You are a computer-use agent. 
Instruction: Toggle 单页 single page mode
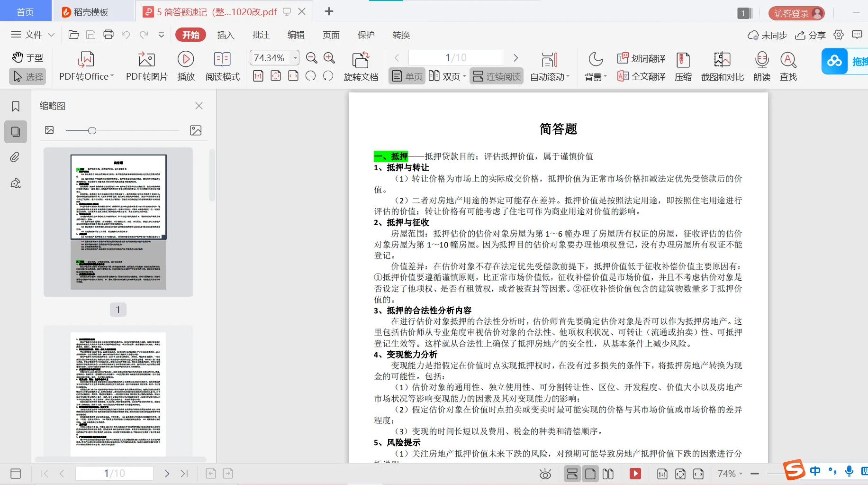pyautogui.click(x=406, y=76)
